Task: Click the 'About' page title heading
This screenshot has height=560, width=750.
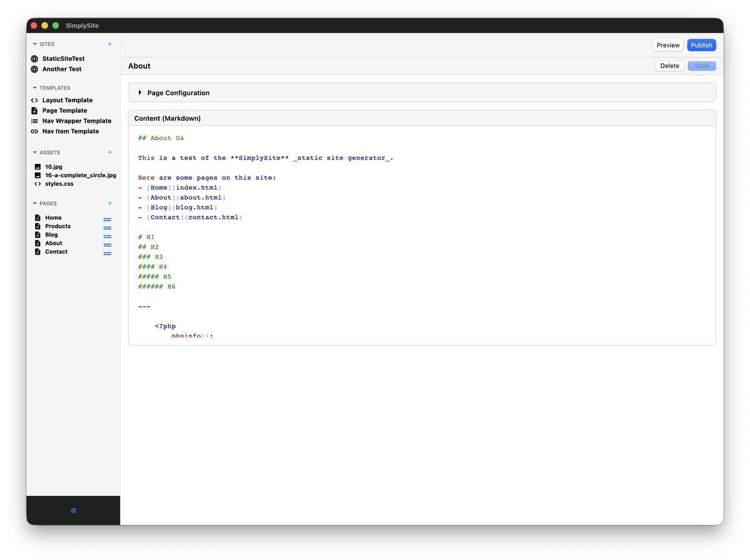Action: point(139,66)
